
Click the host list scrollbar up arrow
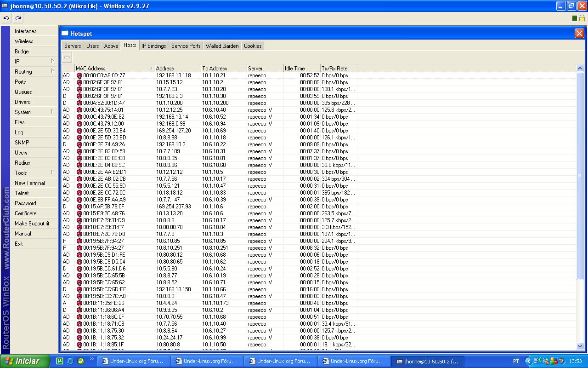coord(580,69)
